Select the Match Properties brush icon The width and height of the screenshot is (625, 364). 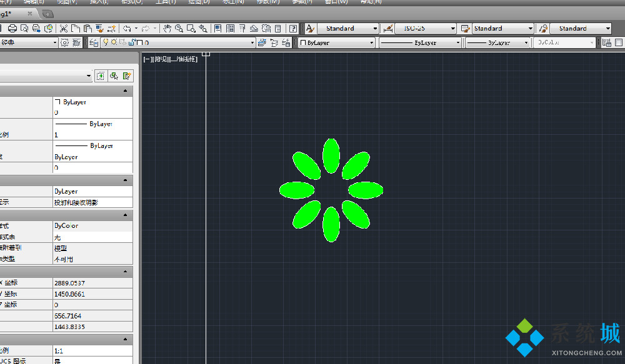coord(112,28)
